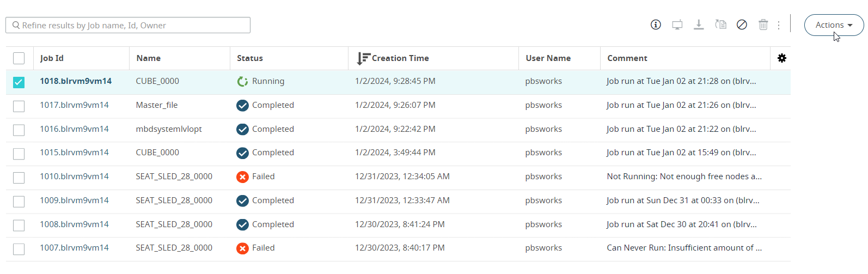The height and width of the screenshot is (274, 868).
Task: Tick the checkbox for job 1017.blrvm9vm14
Action: click(x=19, y=106)
